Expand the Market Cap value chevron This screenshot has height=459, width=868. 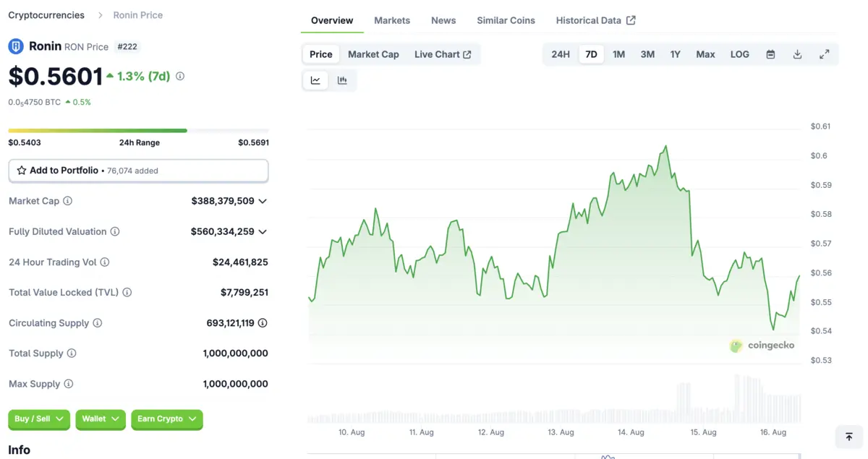(x=263, y=201)
